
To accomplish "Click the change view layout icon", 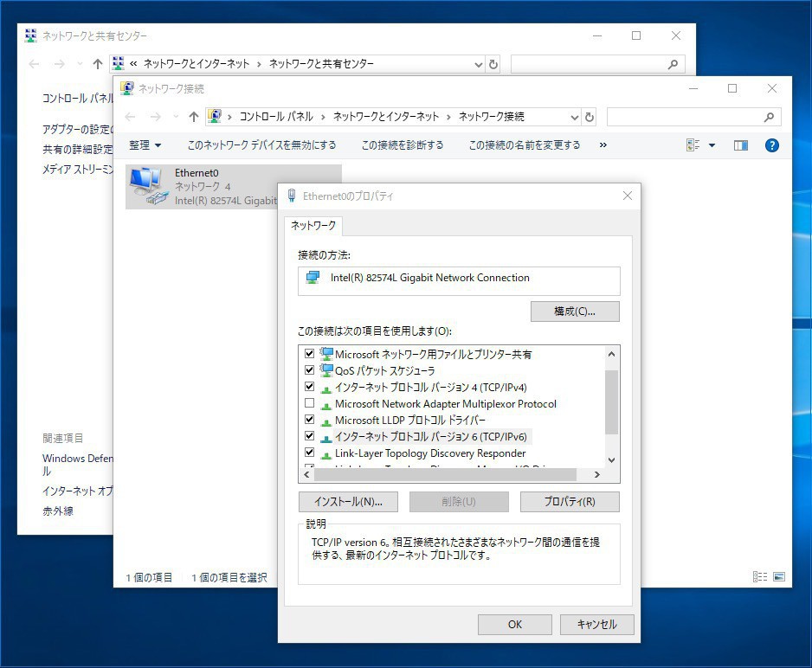I will 693,145.
